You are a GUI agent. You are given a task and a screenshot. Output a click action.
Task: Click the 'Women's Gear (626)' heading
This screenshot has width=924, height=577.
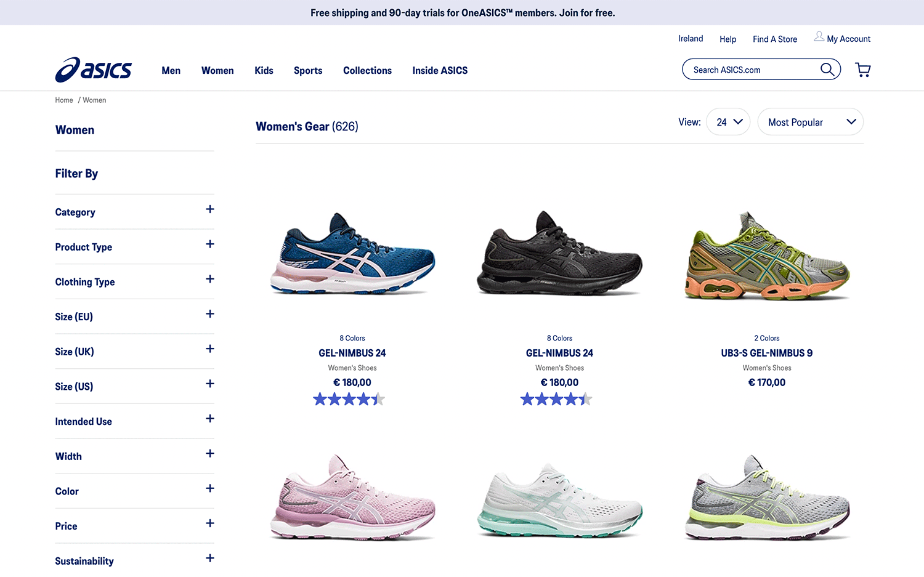point(307,126)
